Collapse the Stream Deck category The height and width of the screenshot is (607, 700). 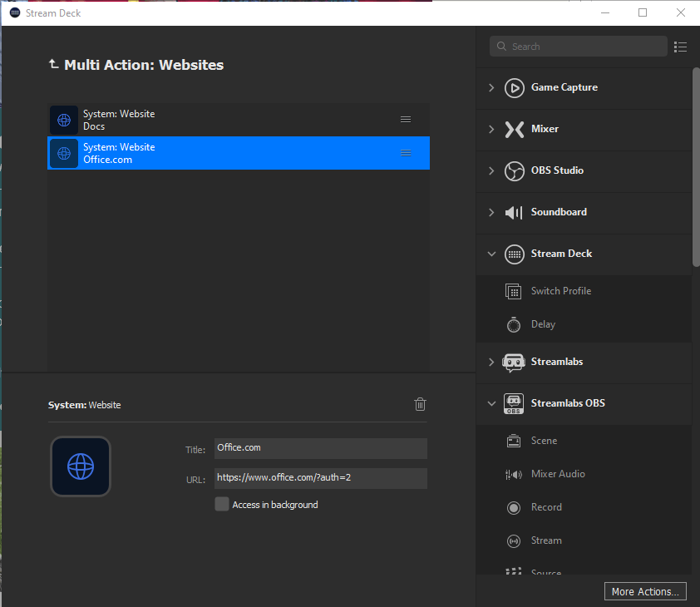click(491, 254)
